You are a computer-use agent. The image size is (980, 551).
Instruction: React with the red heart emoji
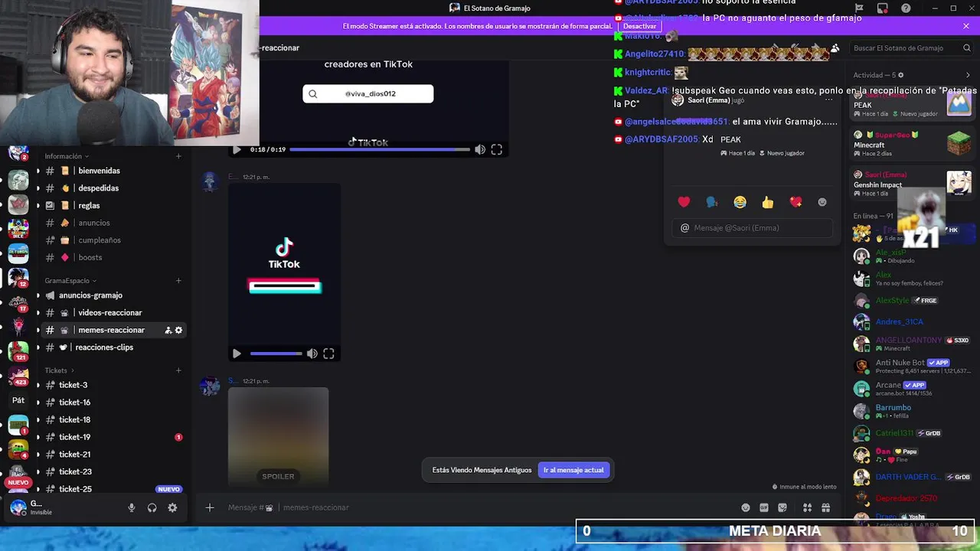pos(684,202)
